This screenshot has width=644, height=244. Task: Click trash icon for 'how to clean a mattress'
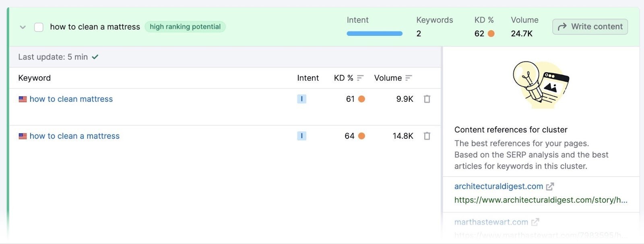(x=427, y=136)
